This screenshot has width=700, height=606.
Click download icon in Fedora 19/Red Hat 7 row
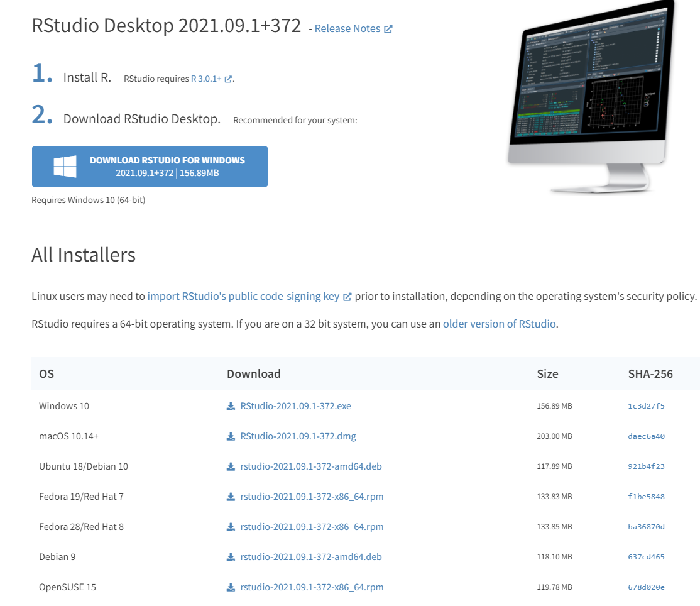pos(231,497)
